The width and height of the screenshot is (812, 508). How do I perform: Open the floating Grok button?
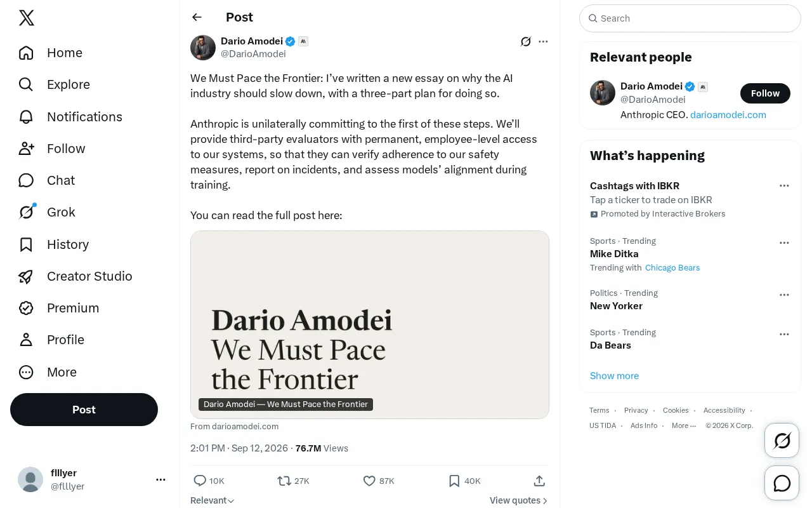782,440
